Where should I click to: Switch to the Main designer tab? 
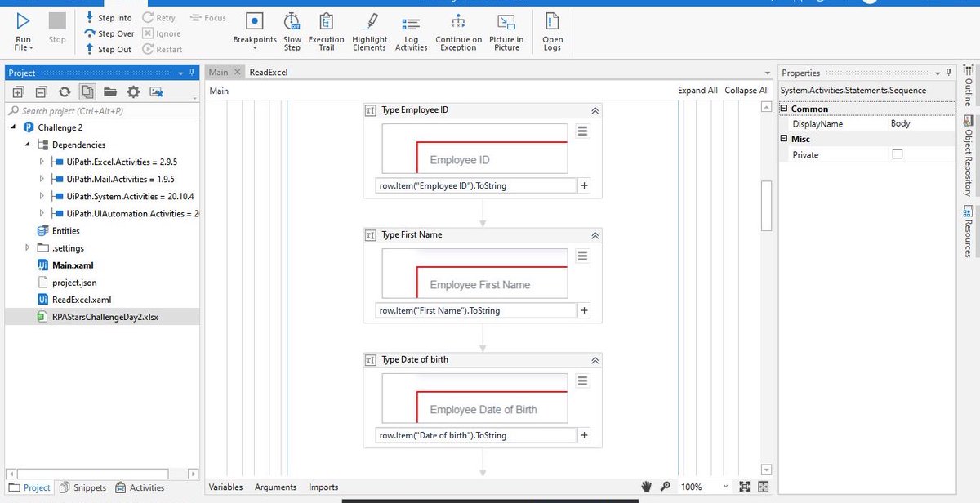tap(219, 72)
